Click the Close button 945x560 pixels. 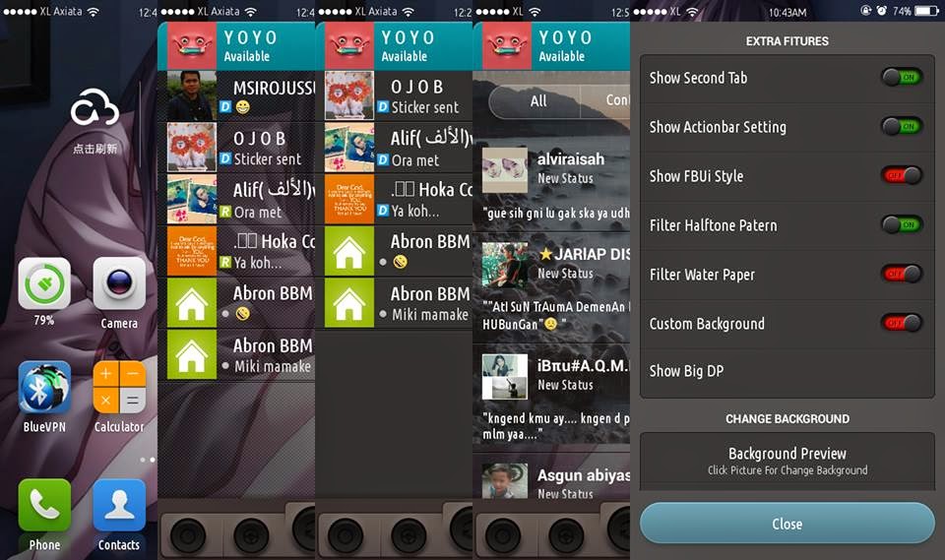point(787,524)
